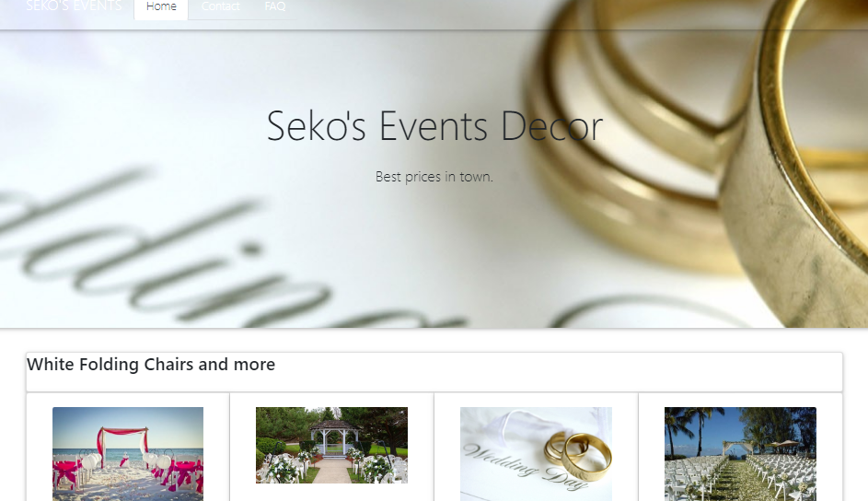Viewport: 868px width, 501px height.
Task: Switch to the Home tab
Action: pos(161,7)
